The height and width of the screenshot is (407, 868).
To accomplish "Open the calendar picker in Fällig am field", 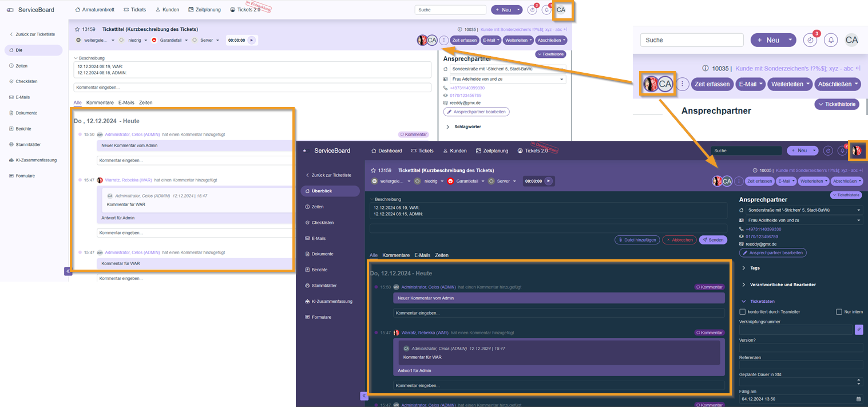I will click(x=858, y=399).
